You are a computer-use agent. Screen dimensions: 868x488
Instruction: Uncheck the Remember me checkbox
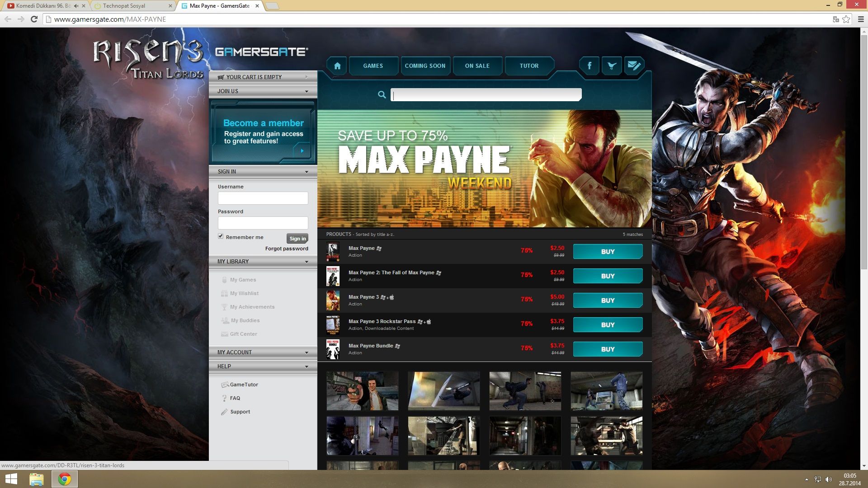(x=221, y=236)
